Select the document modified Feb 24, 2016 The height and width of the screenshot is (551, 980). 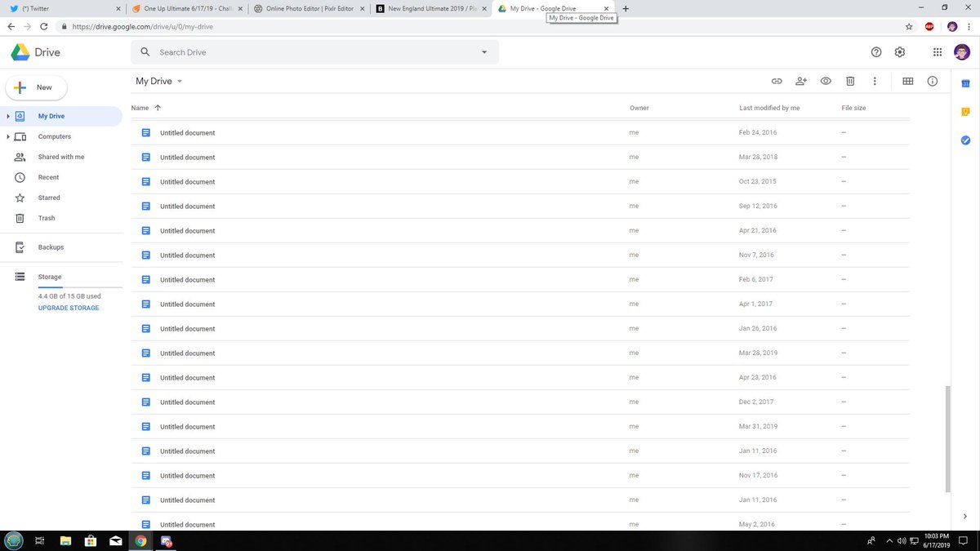[x=519, y=132]
